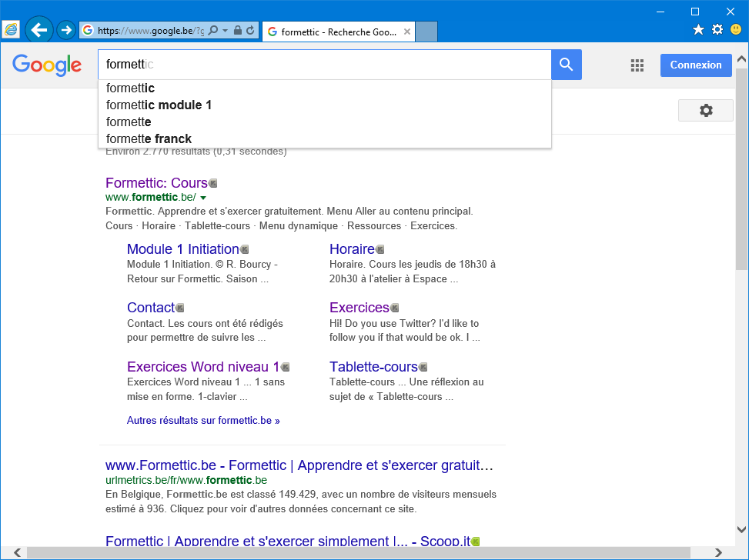Minimize the Internet Explorer window
This screenshot has height=560, width=749.
tap(660, 12)
